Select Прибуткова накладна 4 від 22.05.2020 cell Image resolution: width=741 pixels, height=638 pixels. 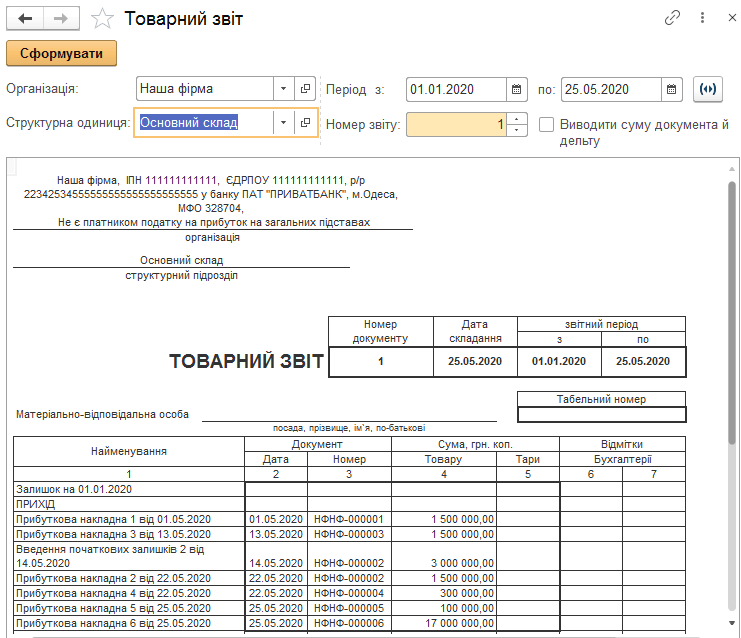tap(129, 594)
